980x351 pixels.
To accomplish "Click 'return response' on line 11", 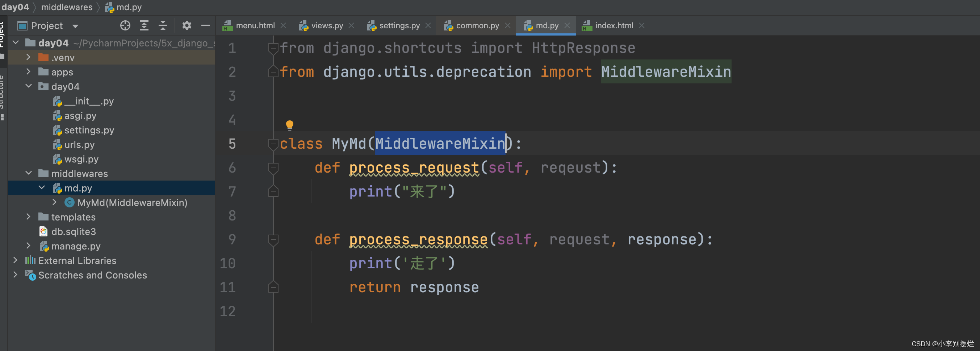I will [414, 287].
